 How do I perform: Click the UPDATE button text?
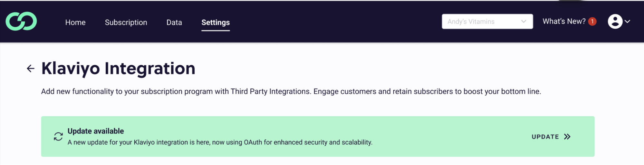coord(545,137)
